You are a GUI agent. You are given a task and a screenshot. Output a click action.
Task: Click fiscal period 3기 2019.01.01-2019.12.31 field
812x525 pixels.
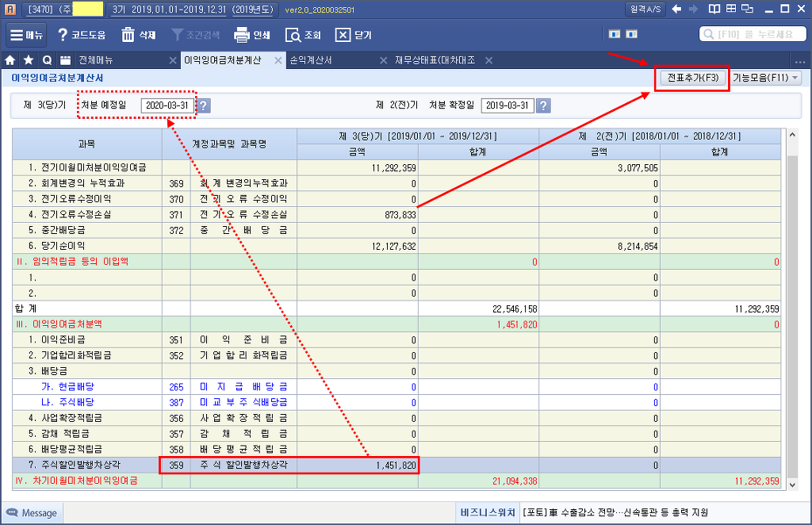tap(194, 9)
